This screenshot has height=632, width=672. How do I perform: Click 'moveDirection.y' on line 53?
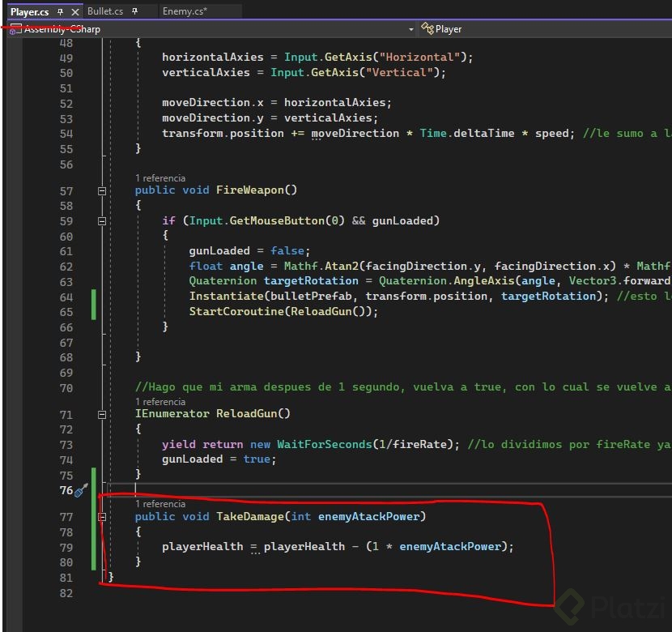213,118
